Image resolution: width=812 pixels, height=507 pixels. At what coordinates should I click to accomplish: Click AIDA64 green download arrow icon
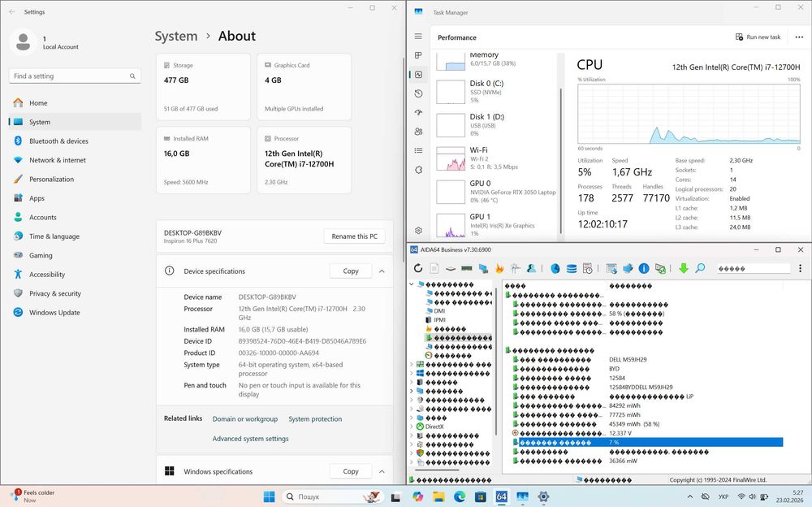pyautogui.click(x=684, y=268)
